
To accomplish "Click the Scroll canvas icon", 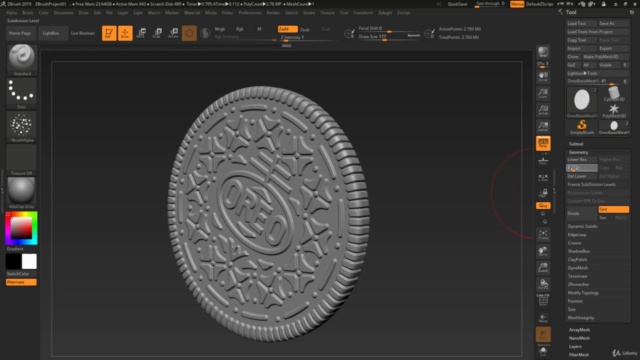I will 543,76.
